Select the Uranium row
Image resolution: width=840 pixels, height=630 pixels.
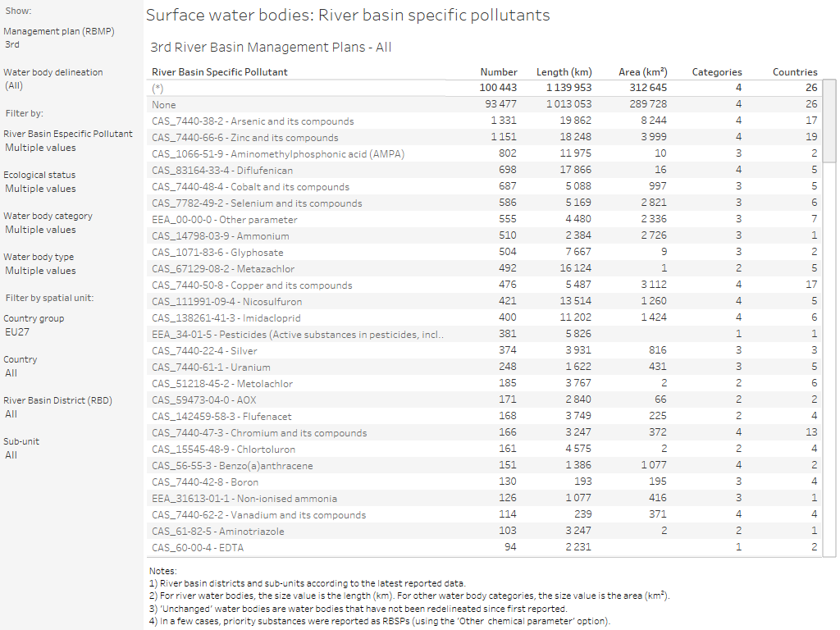tap(484, 367)
